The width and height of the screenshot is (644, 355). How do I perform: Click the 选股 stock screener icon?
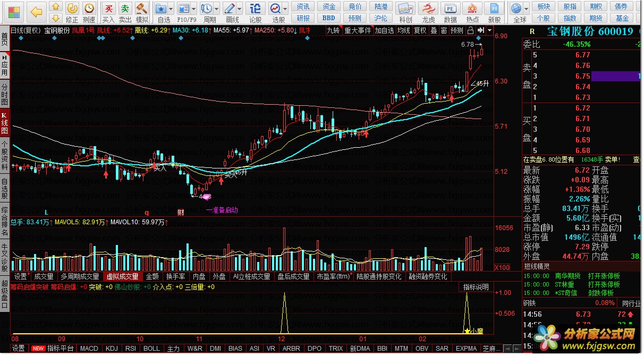(275, 9)
